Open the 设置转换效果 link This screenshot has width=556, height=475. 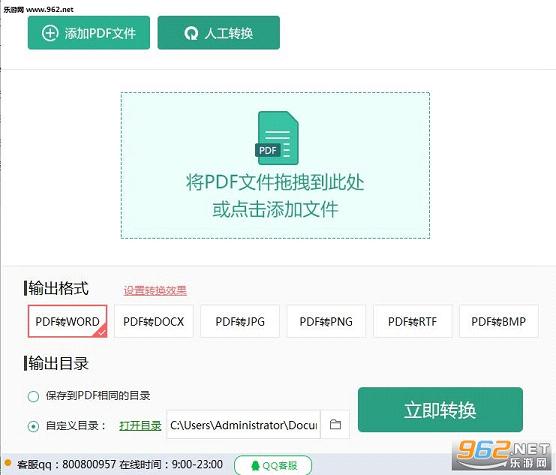tap(155, 290)
